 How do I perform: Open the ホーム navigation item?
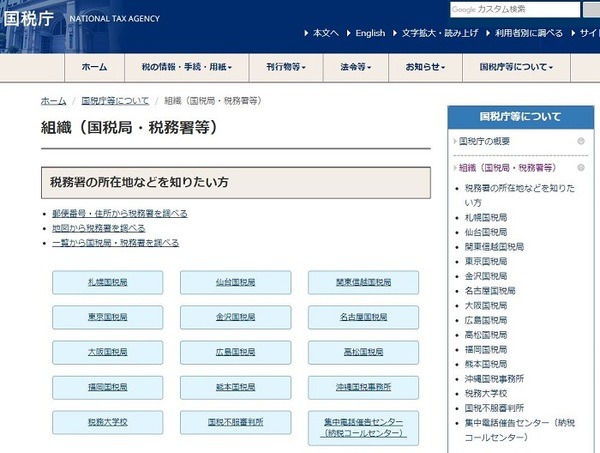pyautogui.click(x=94, y=67)
